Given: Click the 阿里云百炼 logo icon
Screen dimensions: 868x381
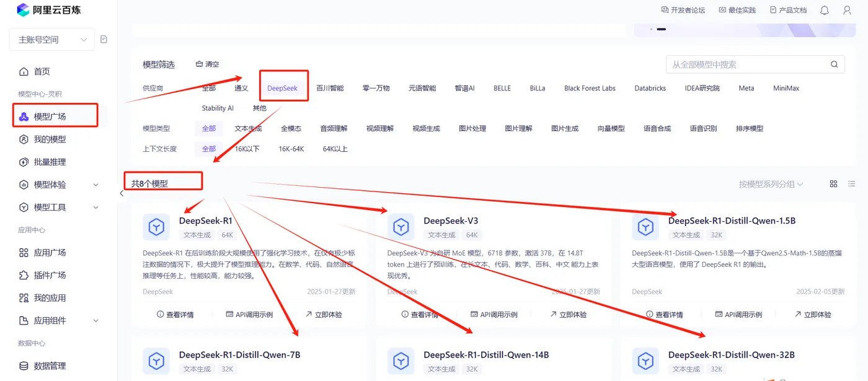Looking at the screenshot, I should [x=24, y=10].
